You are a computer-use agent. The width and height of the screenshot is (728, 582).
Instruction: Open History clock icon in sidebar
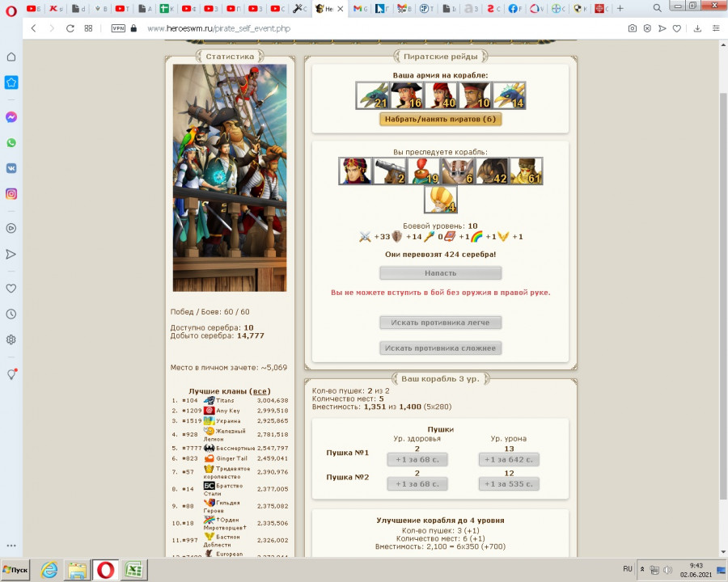pos(11,314)
